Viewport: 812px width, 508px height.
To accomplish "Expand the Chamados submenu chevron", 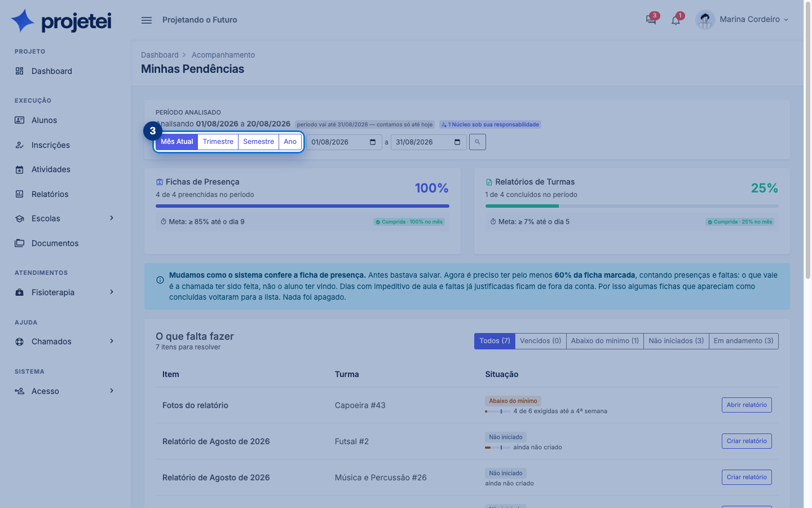I will tap(112, 341).
